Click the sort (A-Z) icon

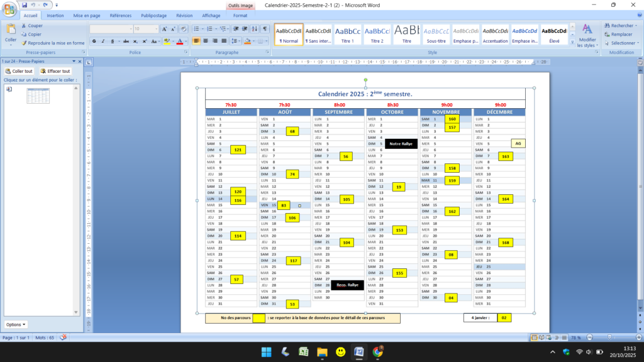[x=255, y=29]
